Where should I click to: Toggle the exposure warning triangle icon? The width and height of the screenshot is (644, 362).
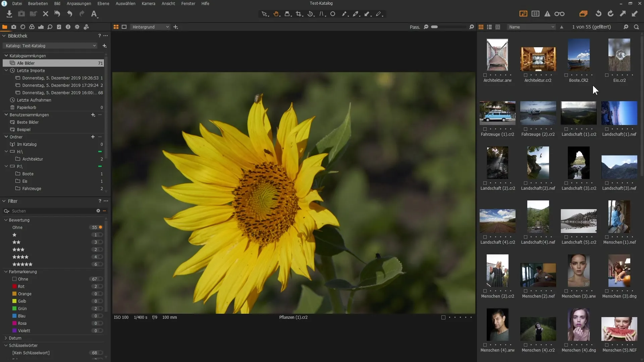coord(547,14)
